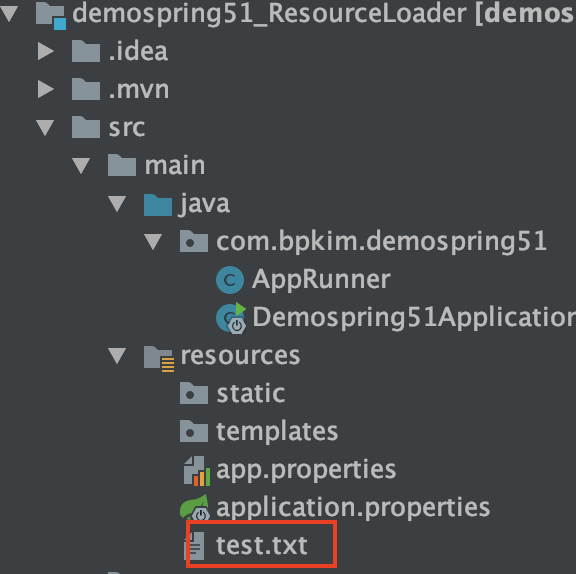Select the com.bpkim.demospring51 package label
This screenshot has height=574, width=576.
click(x=382, y=242)
